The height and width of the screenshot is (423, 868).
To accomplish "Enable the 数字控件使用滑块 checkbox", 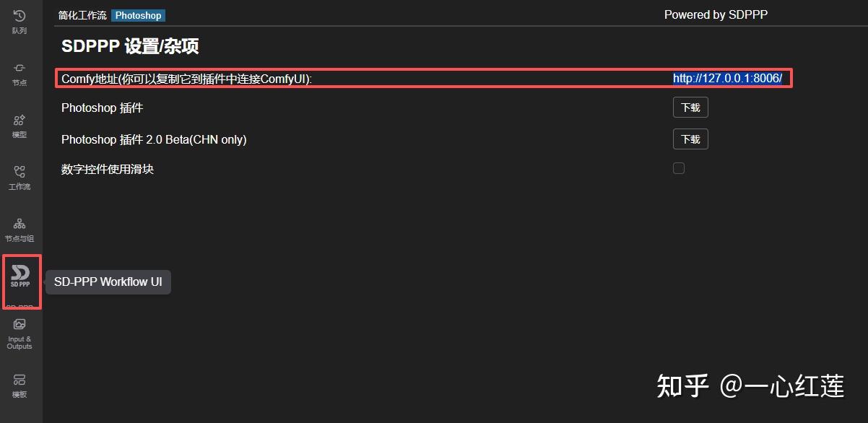I will coord(679,168).
